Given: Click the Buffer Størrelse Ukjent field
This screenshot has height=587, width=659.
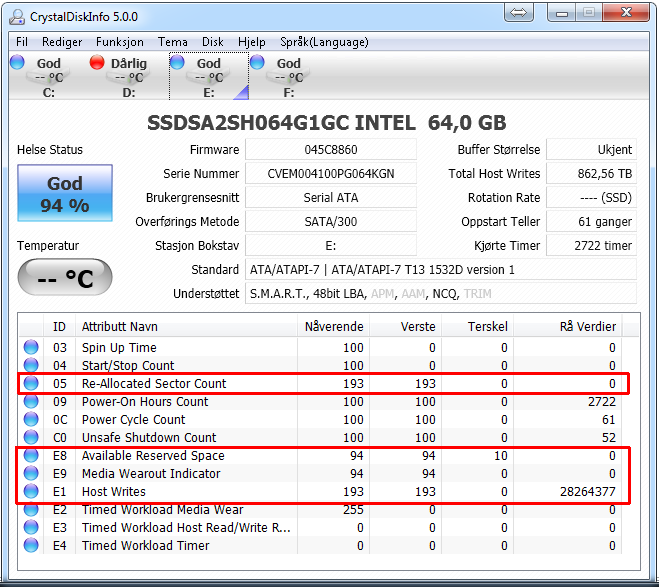Looking at the screenshot, I should (591, 150).
